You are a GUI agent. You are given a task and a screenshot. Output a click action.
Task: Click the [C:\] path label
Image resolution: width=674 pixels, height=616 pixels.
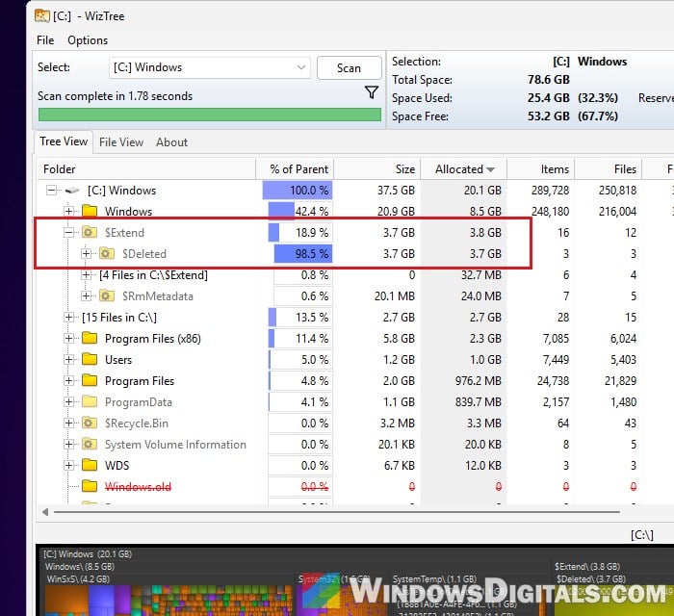pyautogui.click(x=642, y=535)
